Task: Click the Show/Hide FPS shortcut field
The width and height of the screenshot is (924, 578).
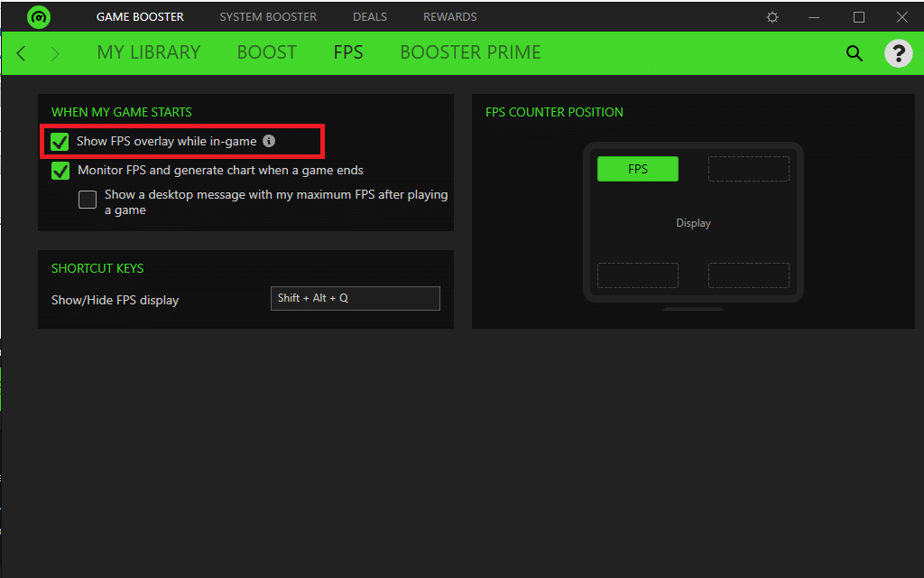Action: (355, 298)
